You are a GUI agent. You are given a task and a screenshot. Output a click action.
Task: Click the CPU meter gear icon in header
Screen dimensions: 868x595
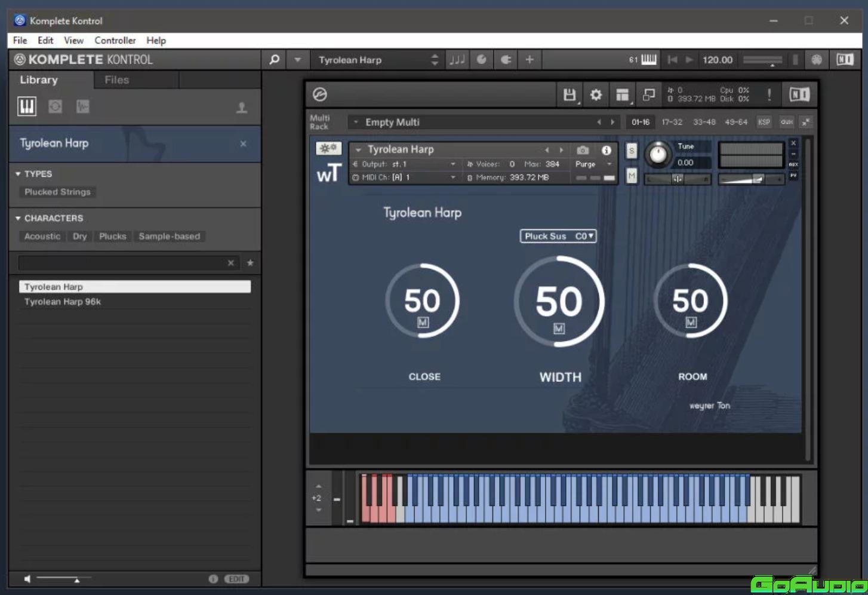(x=816, y=60)
